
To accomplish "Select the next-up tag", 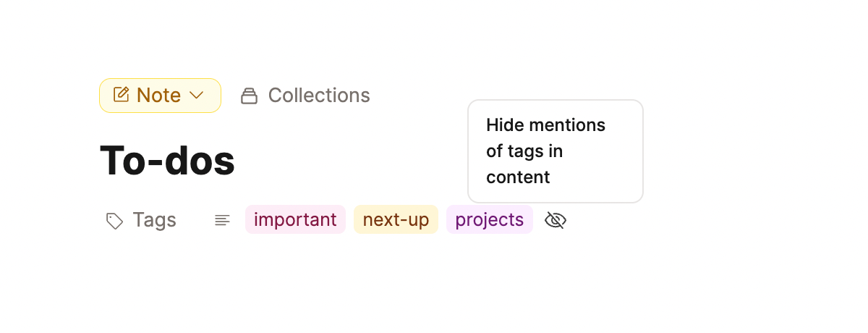I will [396, 219].
